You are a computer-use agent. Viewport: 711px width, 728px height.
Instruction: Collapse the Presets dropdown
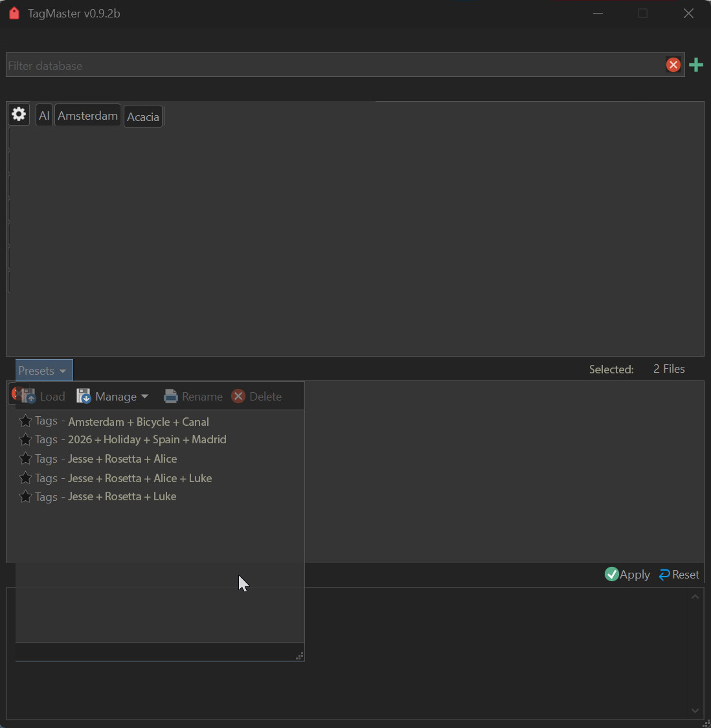(43, 371)
